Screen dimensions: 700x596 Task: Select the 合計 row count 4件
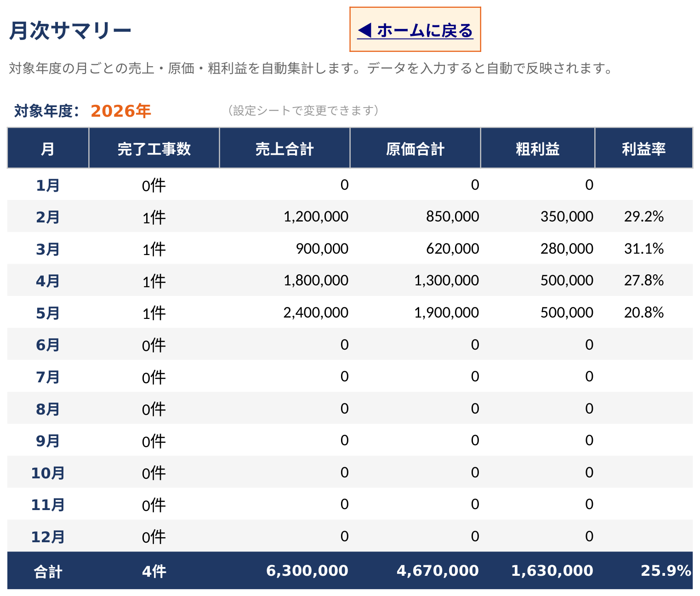[154, 571]
